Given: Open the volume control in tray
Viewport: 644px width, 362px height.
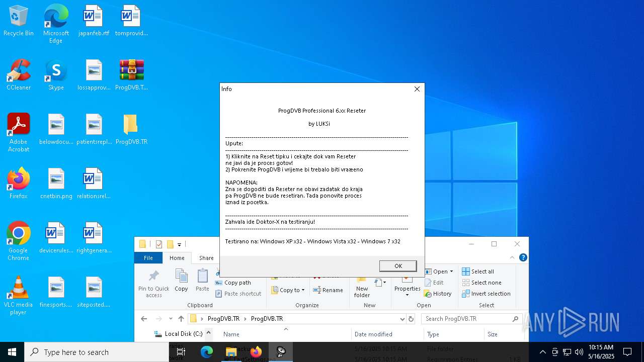Looking at the screenshot, I should point(579,352).
